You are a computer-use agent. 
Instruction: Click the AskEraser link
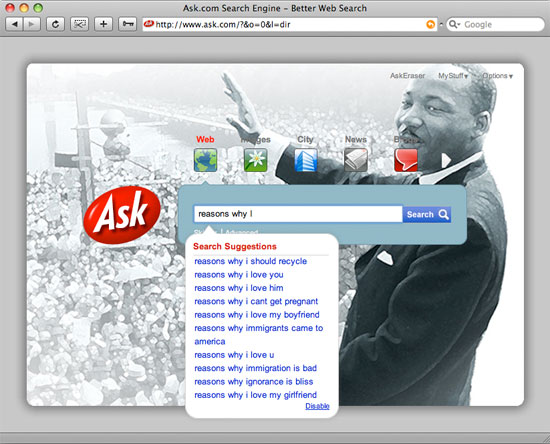pos(407,76)
